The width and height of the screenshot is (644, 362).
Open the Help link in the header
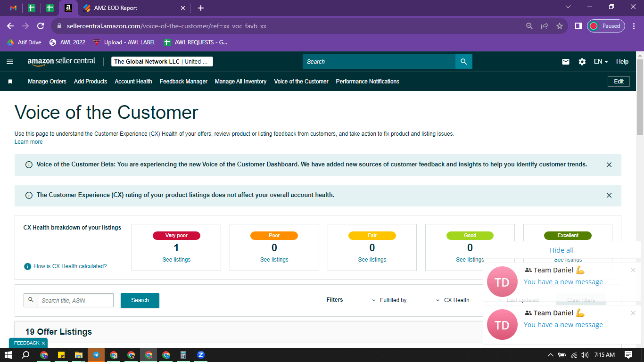pos(622,62)
